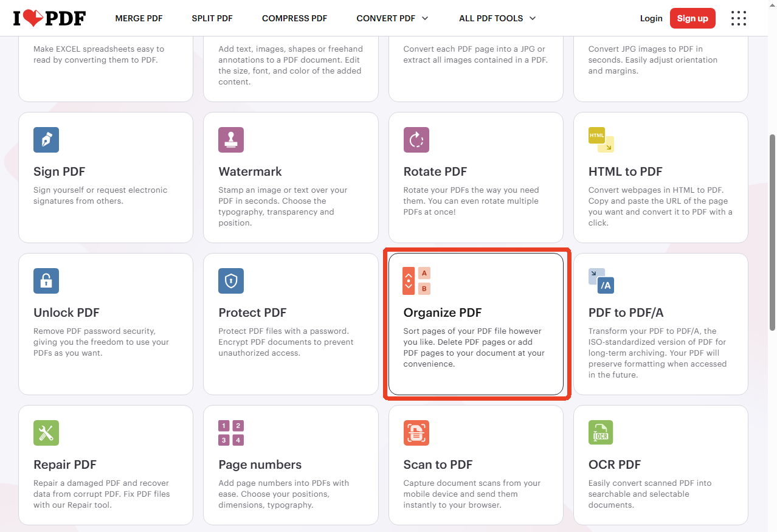The height and width of the screenshot is (532, 777).
Task: Click the 'Rotate your PDFs the way' description
Action: [471, 201]
